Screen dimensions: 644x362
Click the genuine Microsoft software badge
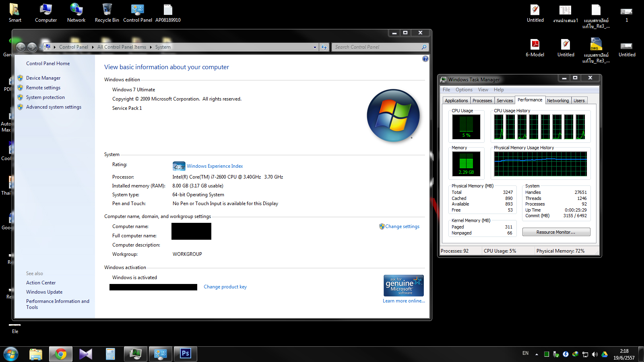tap(404, 286)
